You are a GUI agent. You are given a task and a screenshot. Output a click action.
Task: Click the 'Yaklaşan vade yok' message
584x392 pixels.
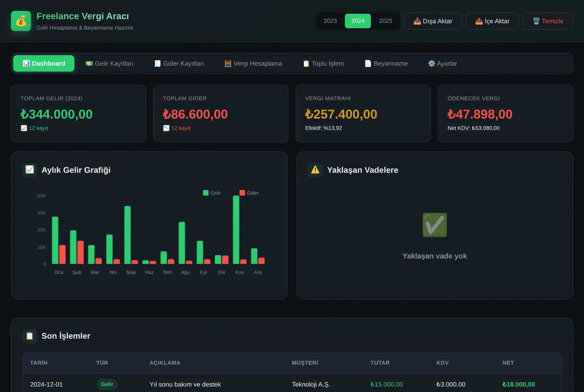point(435,256)
